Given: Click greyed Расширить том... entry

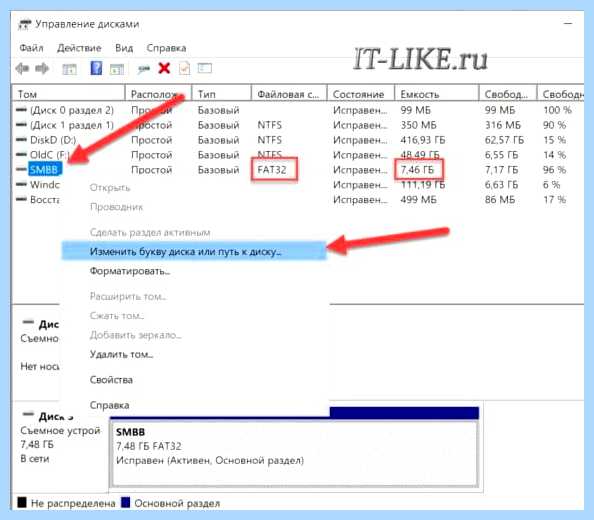Looking at the screenshot, I should 128,296.
